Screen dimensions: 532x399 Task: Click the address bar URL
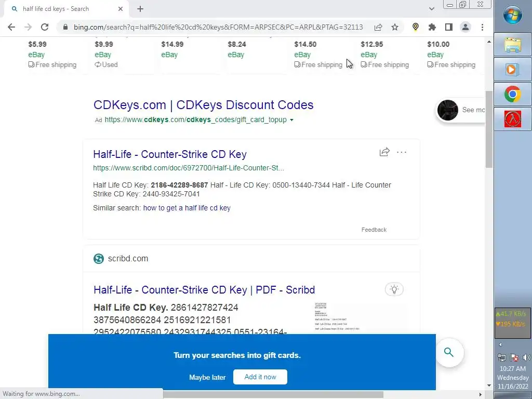[218, 27]
